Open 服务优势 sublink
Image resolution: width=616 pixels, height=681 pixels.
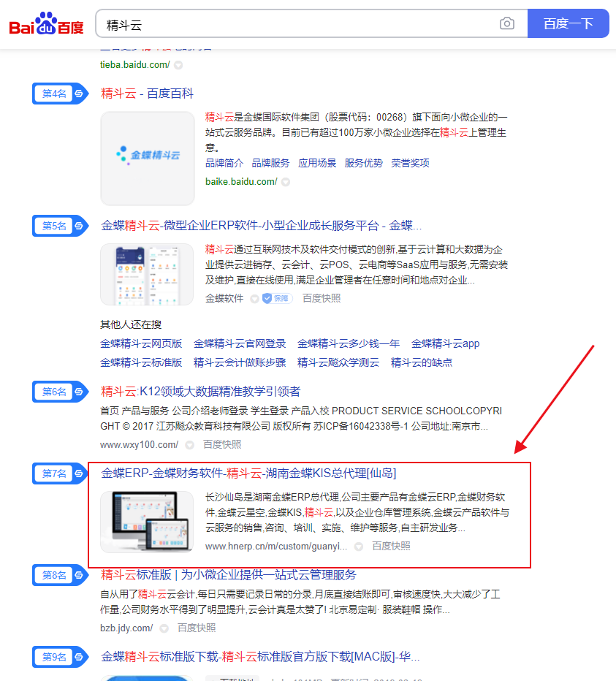tap(364, 163)
